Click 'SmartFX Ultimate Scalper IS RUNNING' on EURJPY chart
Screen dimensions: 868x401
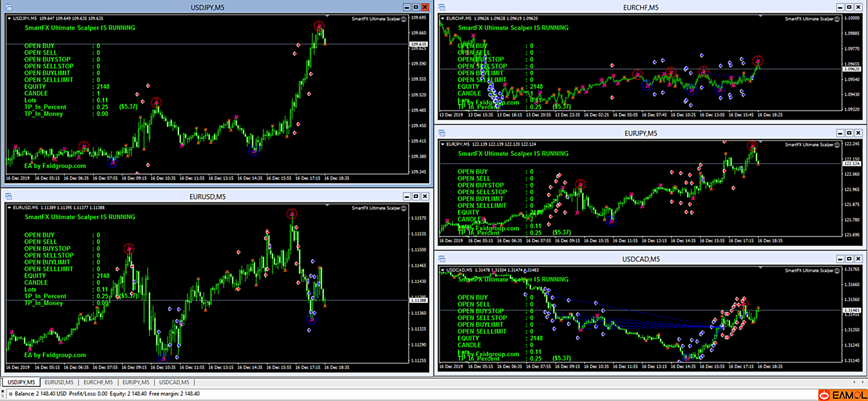513,153
